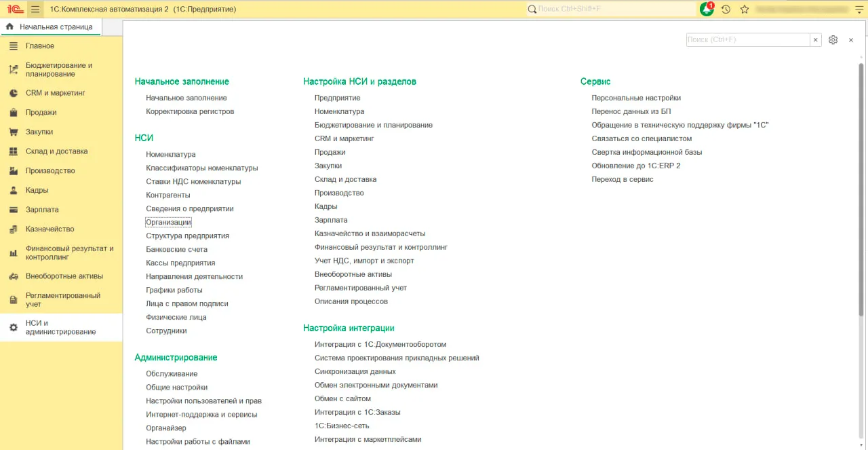Click the notifications bell icon

707,10
